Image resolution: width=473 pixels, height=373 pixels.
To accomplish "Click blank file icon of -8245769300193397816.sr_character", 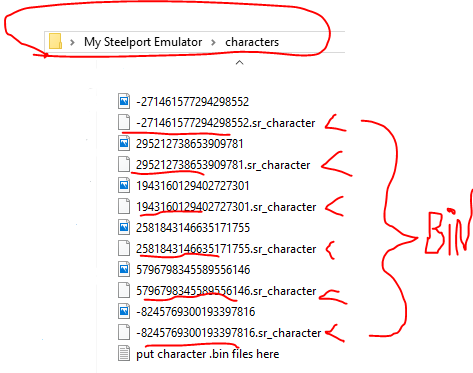I will click(x=124, y=332).
